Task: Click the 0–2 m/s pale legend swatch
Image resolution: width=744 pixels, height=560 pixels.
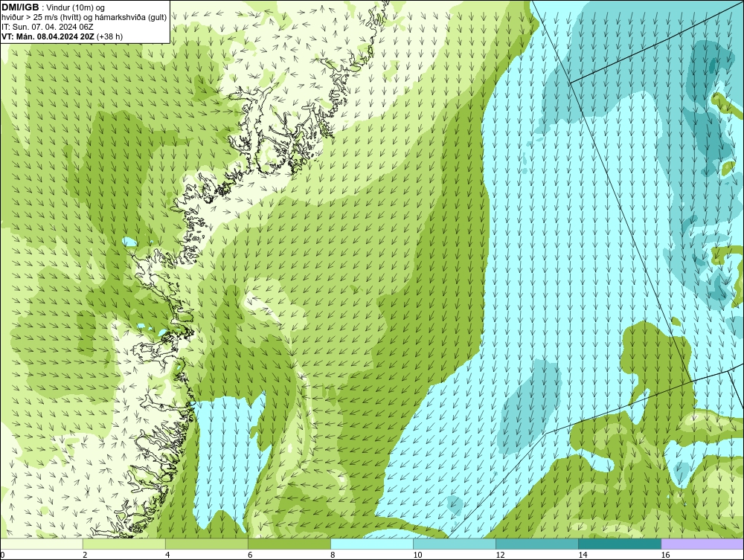Action: pyautogui.click(x=42, y=544)
